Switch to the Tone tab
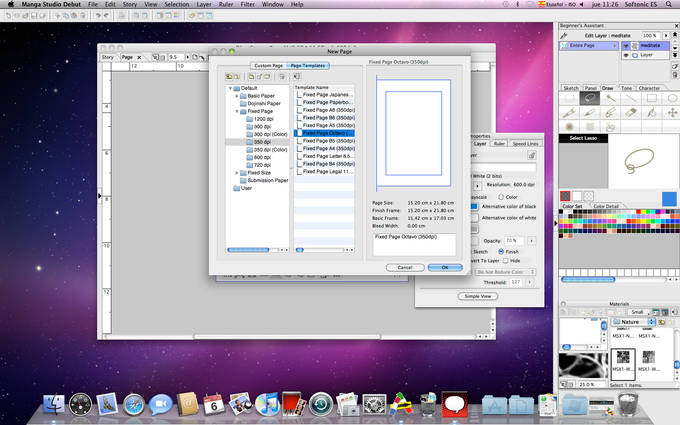 tap(627, 88)
